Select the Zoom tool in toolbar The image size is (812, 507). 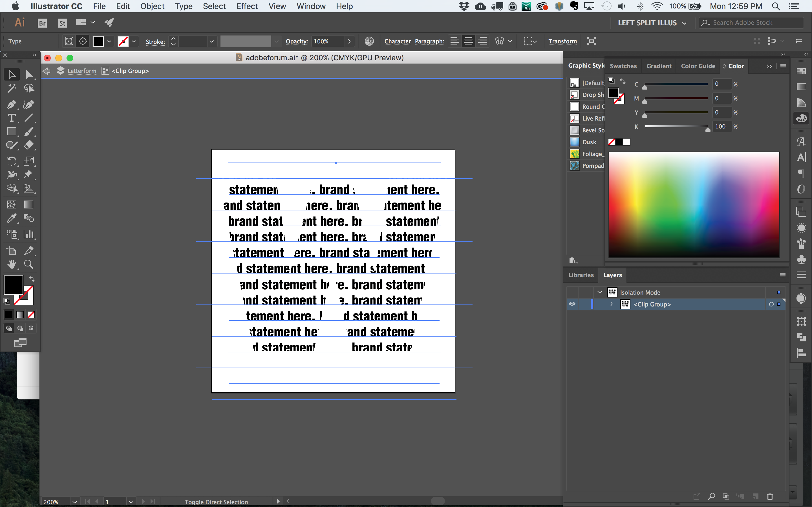28,264
